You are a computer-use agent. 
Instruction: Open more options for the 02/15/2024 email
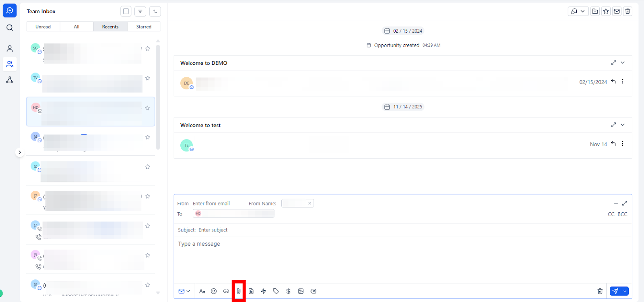pyautogui.click(x=623, y=81)
